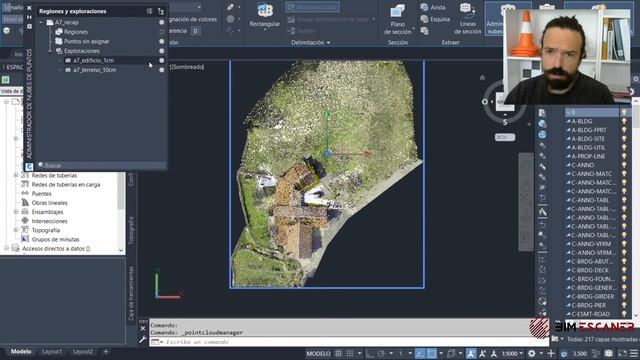Viewport: 640px width, 360px height.
Task: Click list view icon in Regiones header
Action: point(150,11)
